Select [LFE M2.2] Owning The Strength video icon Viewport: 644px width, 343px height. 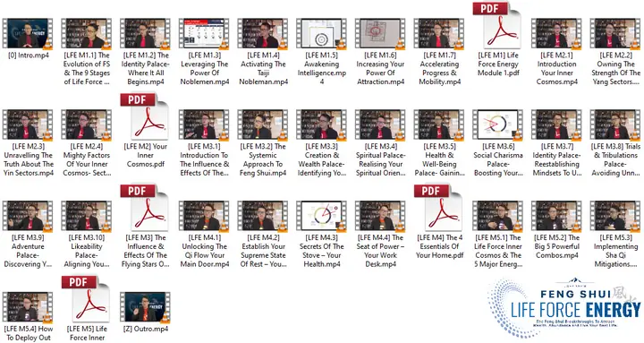(x=615, y=34)
